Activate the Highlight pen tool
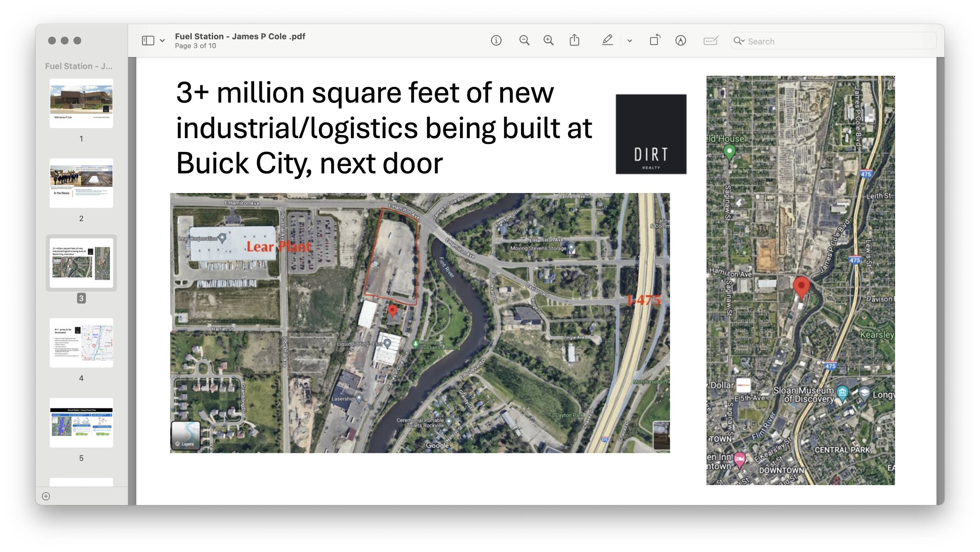980x552 pixels. pyautogui.click(x=607, y=40)
